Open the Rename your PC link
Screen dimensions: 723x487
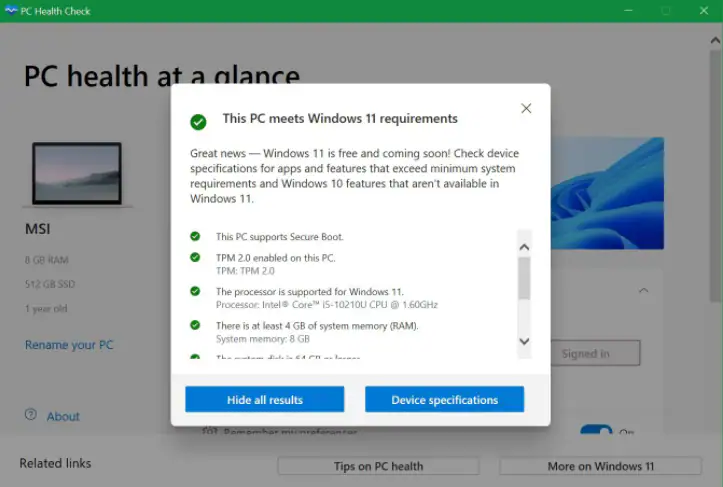coord(69,345)
